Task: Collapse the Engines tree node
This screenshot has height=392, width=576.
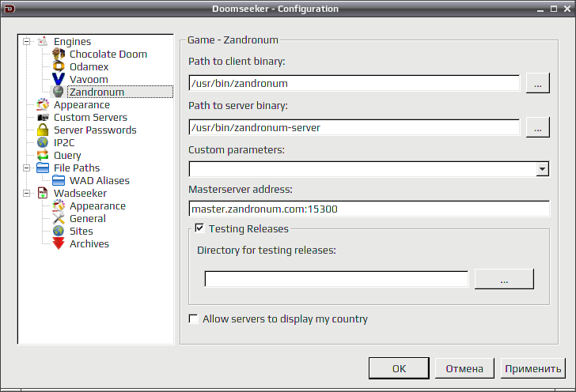Action: point(26,41)
